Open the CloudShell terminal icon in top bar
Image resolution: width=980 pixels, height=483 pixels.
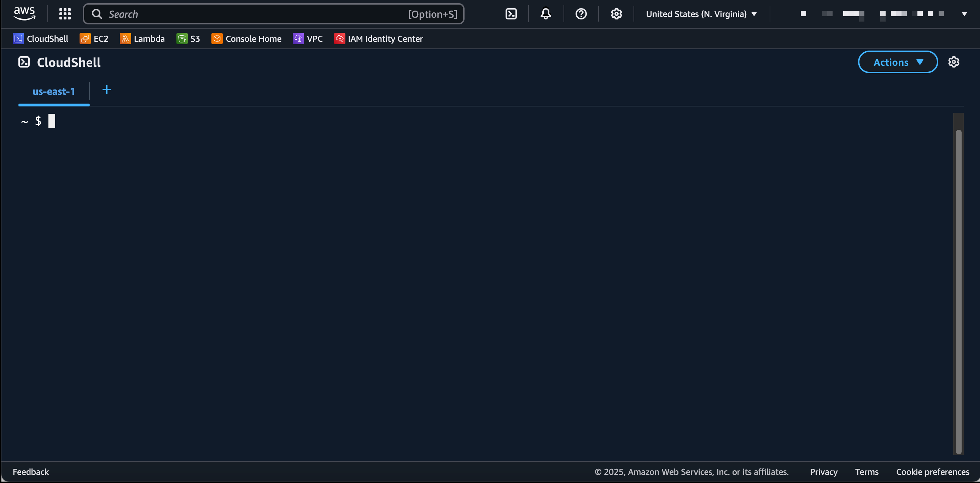pyautogui.click(x=511, y=14)
